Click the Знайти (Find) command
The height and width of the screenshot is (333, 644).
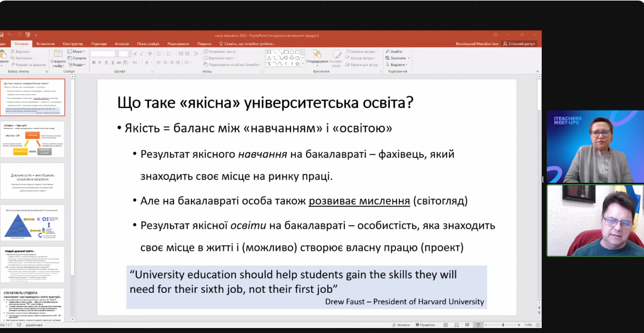click(393, 52)
